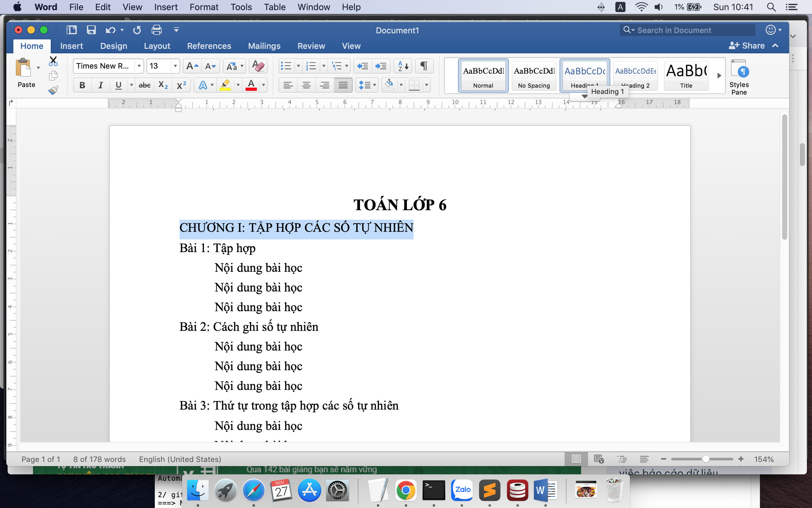Copy selection using the Copy icon
Viewport: 812px width, 508px height.
(53, 76)
